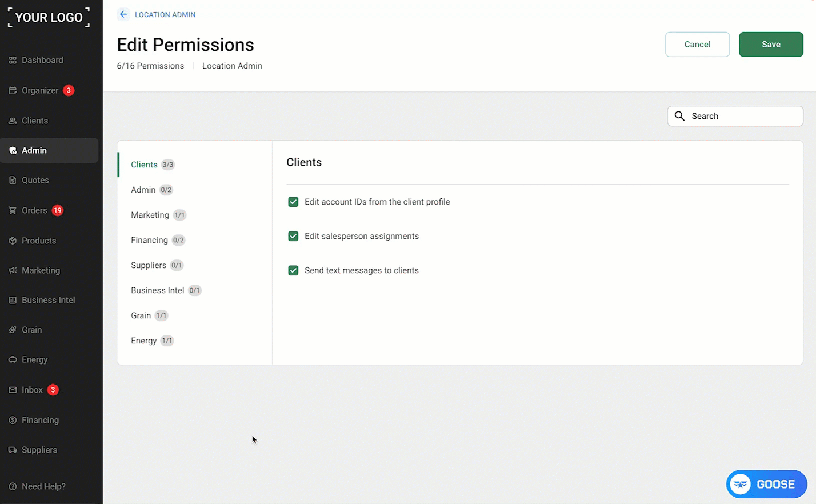Screen dimensions: 816x504
Task: Open Orders via the cart icon
Action: [13, 210]
